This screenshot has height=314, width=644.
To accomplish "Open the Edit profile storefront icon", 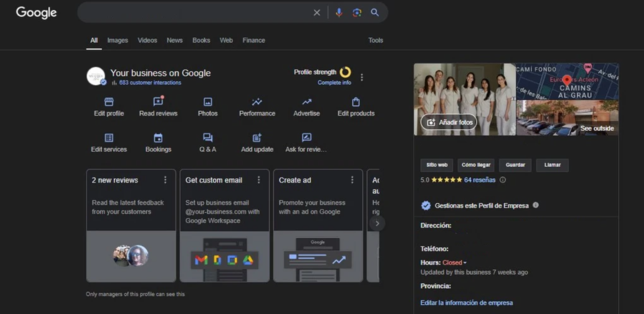I will [109, 102].
